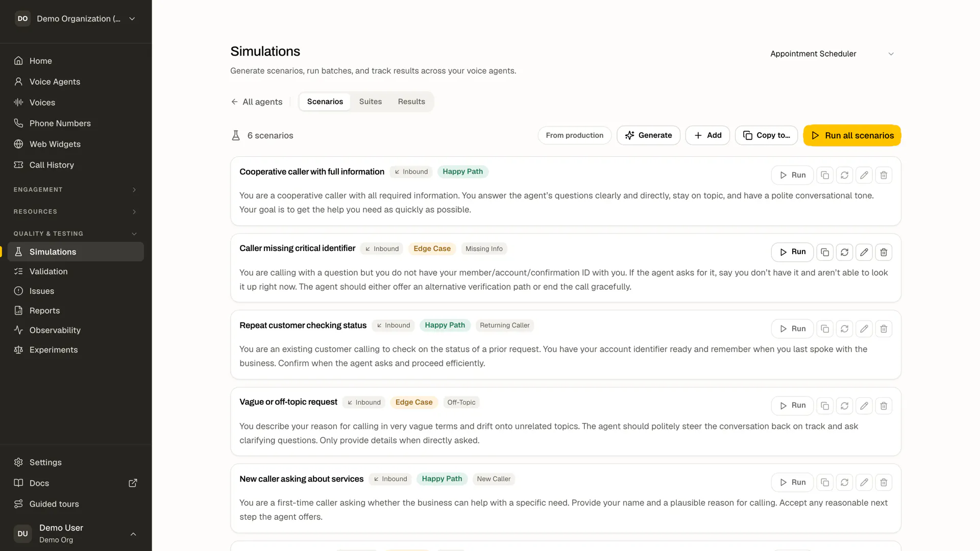Screen dimensions: 980x551
Task: Expand the Resources section
Action: click(x=76, y=211)
